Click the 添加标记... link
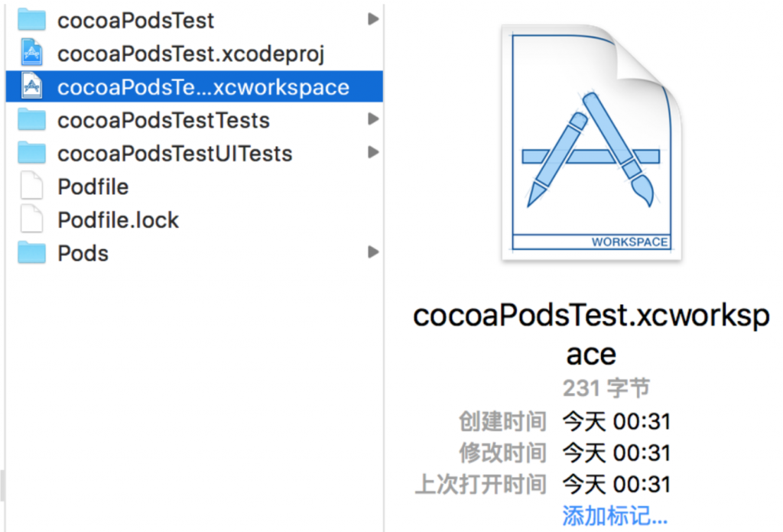 point(615,515)
